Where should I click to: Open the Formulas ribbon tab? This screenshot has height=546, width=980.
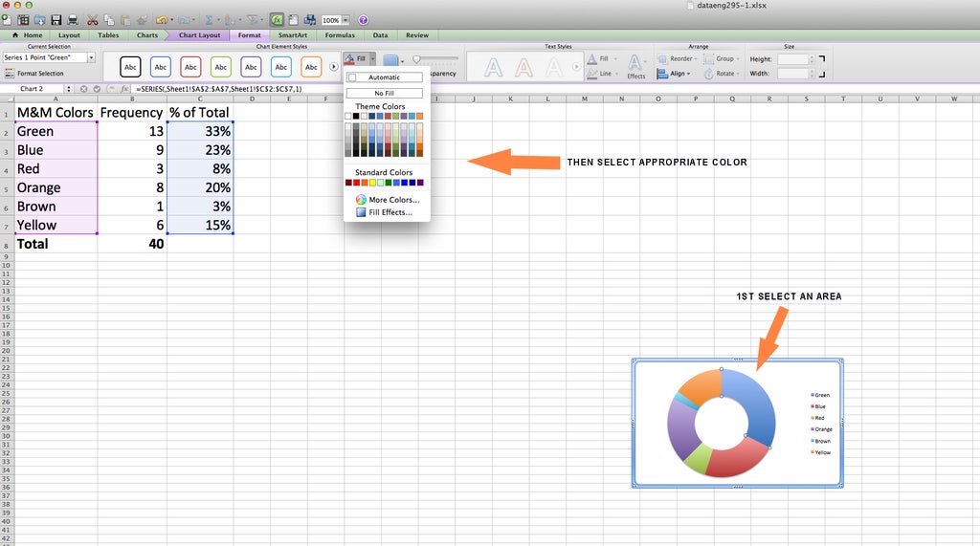(x=339, y=35)
